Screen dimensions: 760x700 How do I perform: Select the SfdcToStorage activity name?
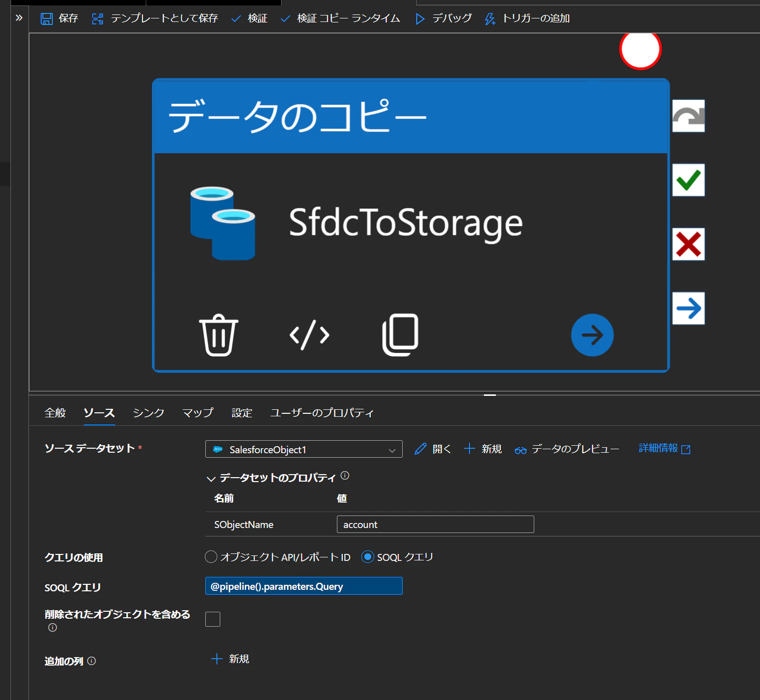(406, 223)
